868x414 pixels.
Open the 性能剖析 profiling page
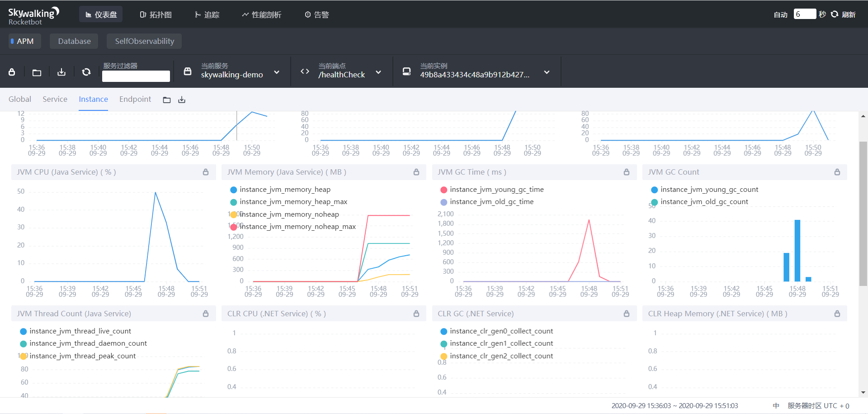[262, 14]
